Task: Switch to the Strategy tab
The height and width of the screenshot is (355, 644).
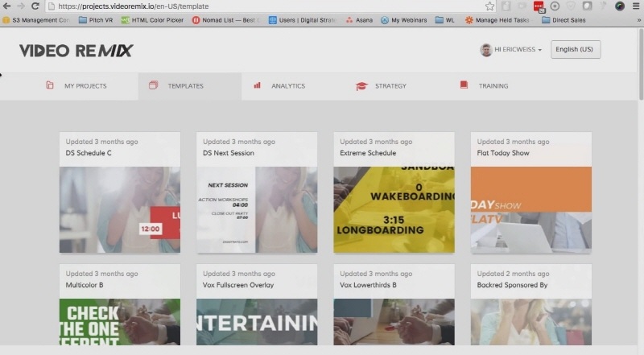Action: click(x=397, y=86)
